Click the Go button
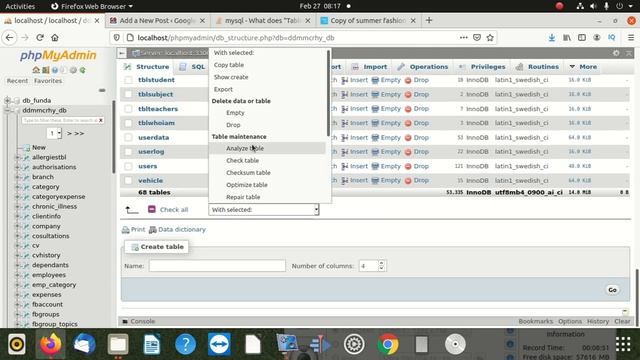Screen dimensions: 640x360 pos(612,290)
